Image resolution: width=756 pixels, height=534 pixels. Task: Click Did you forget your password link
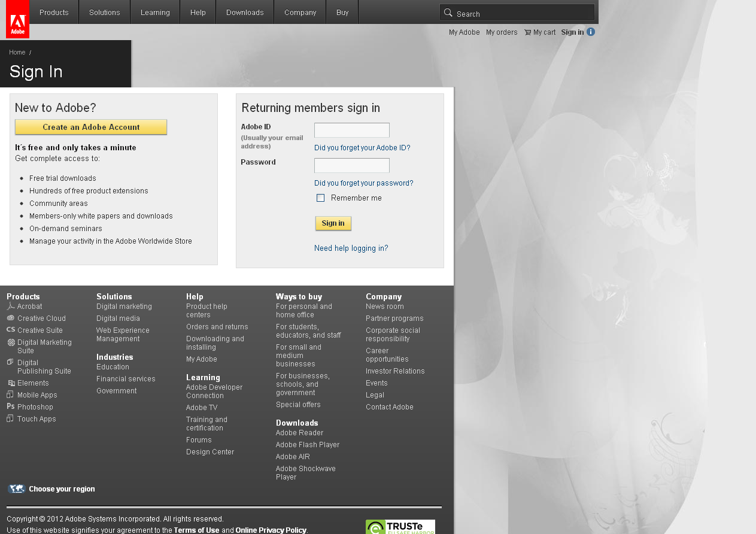[363, 183]
